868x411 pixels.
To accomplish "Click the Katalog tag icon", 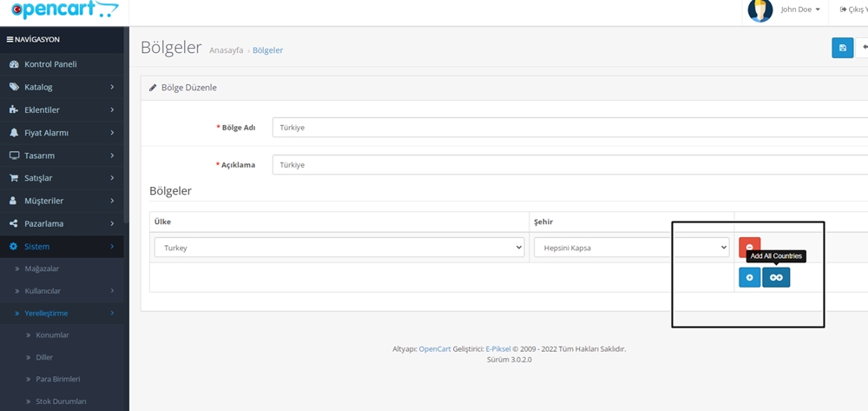I will pos(15,87).
